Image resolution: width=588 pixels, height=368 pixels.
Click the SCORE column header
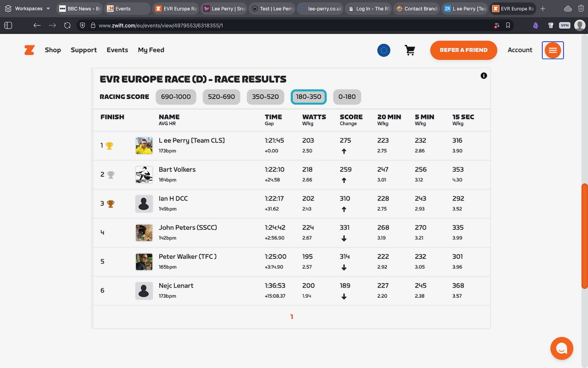pyautogui.click(x=351, y=117)
